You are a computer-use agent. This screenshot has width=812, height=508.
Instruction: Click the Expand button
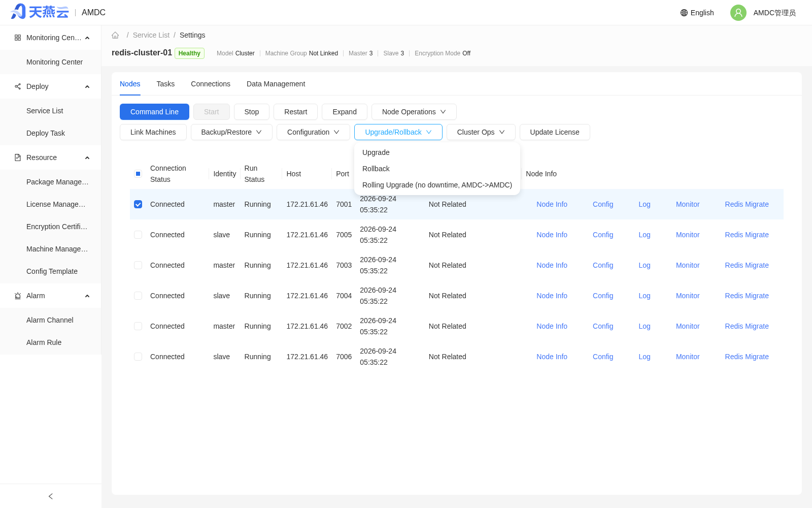[x=345, y=112]
